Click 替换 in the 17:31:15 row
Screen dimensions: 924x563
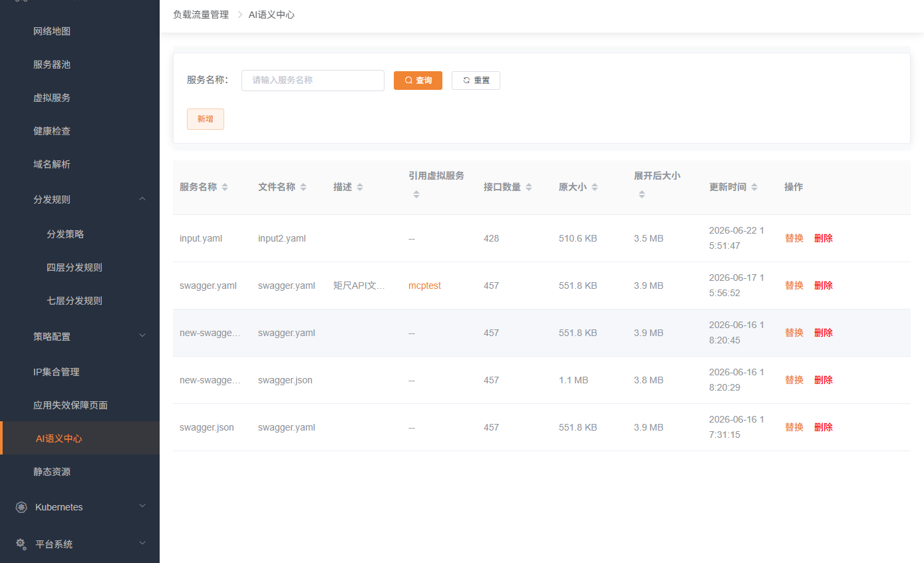pos(794,427)
